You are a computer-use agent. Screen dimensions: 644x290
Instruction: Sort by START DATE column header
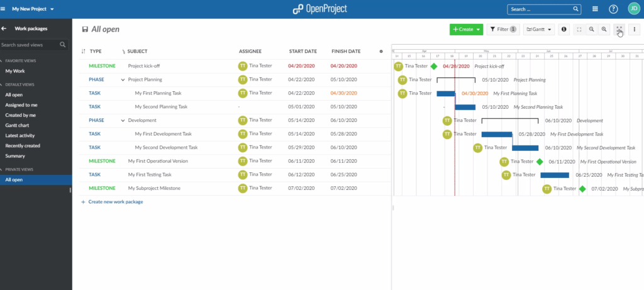pyautogui.click(x=303, y=52)
